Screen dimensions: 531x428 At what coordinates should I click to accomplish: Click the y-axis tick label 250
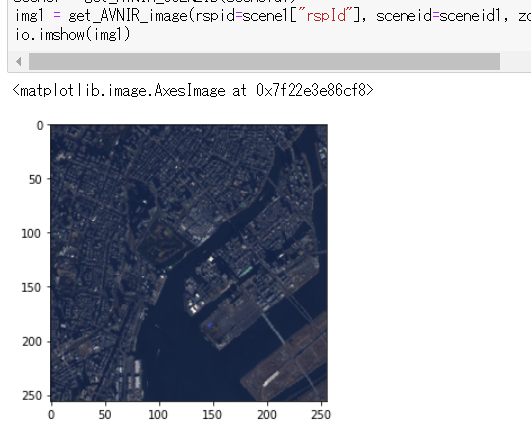[x=32, y=395]
